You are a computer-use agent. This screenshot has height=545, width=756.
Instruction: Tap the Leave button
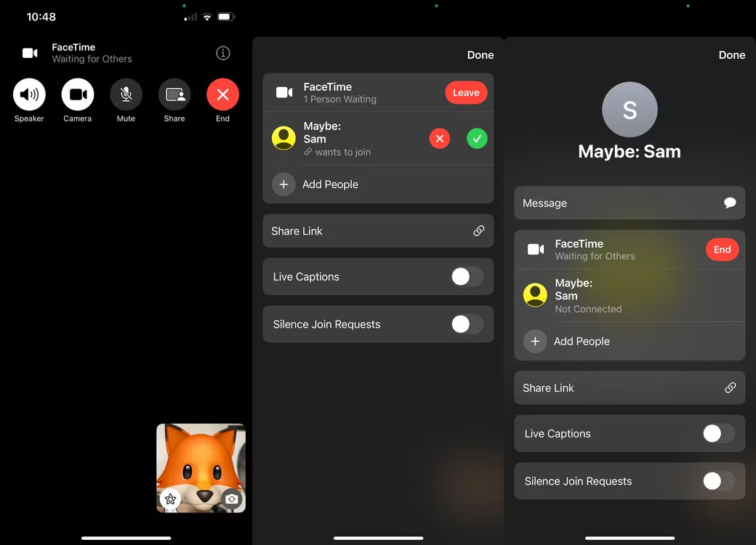[x=466, y=92]
